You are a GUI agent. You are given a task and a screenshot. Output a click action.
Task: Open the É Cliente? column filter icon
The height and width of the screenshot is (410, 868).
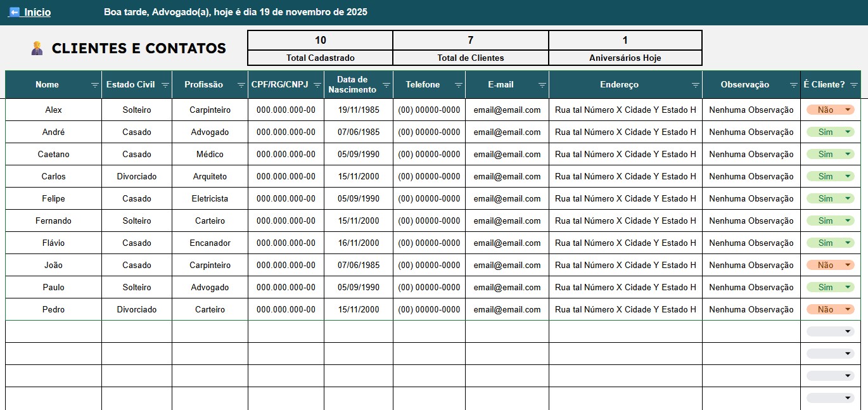854,85
